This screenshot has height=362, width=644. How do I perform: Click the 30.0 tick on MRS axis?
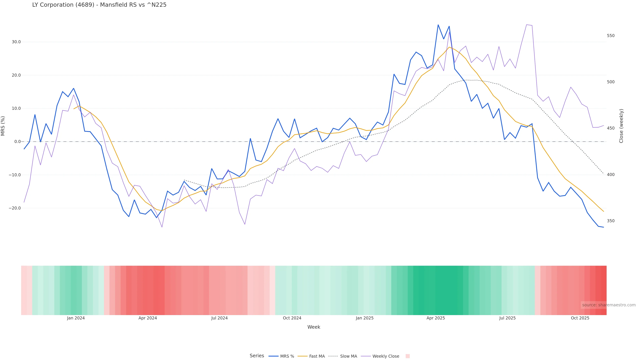coord(16,42)
